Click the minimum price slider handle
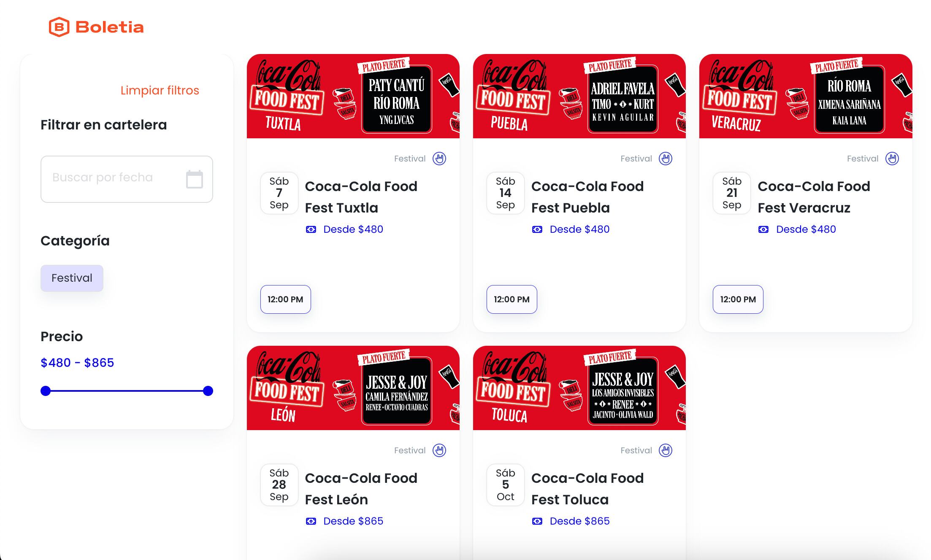 [x=46, y=391]
